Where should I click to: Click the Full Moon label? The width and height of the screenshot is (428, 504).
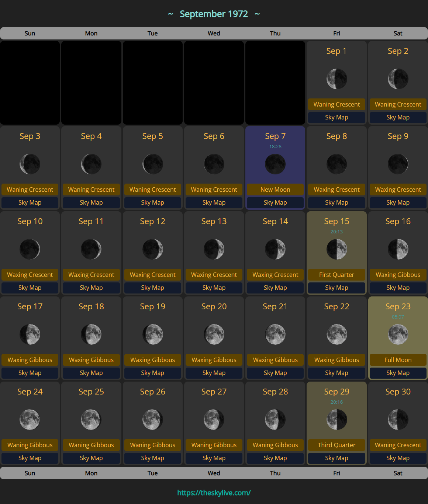coord(398,360)
